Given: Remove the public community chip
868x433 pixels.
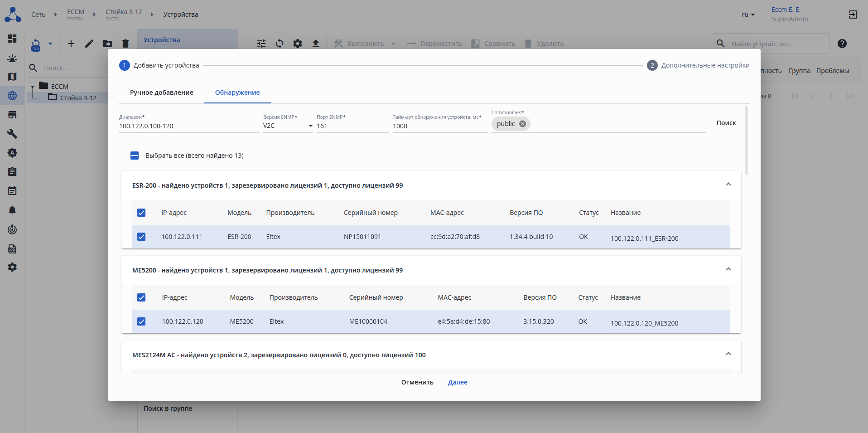Looking at the screenshot, I should click(x=522, y=124).
